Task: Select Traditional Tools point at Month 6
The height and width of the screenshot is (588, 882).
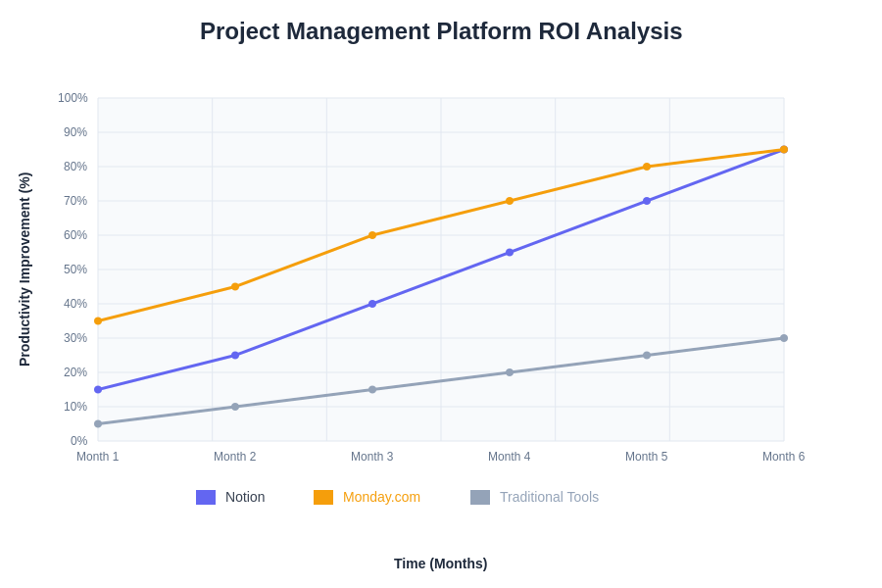Action: [784, 338]
